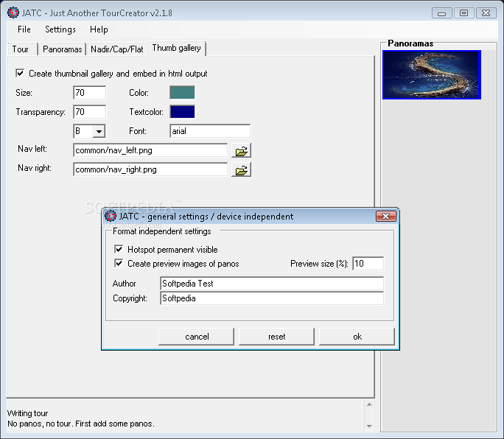Click the Font field containing arial
The image size is (504, 439).
(x=210, y=131)
